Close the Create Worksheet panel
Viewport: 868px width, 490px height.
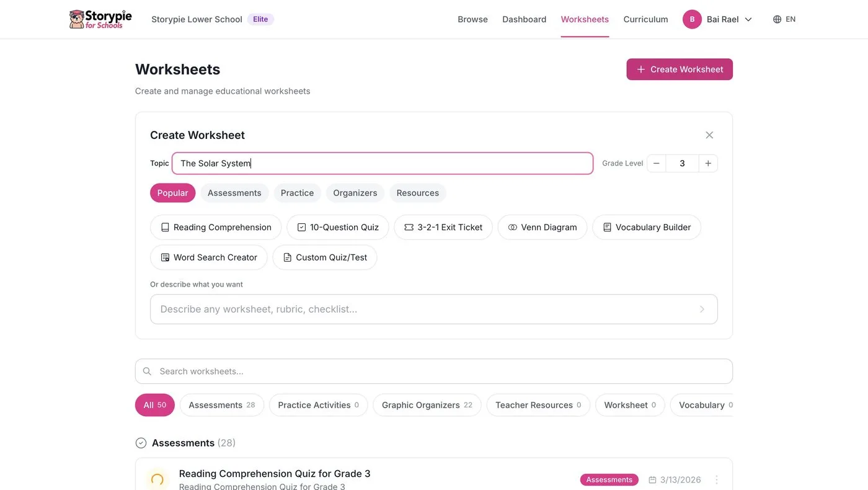click(709, 135)
